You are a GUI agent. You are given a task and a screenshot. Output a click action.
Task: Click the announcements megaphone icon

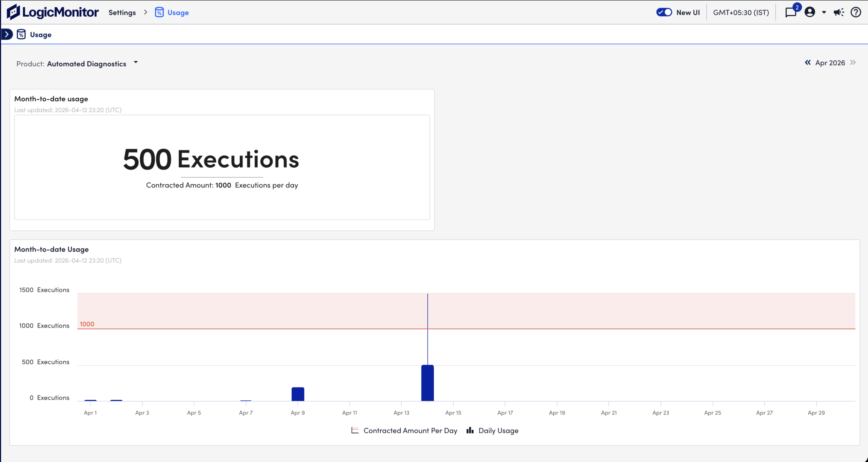pos(838,12)
